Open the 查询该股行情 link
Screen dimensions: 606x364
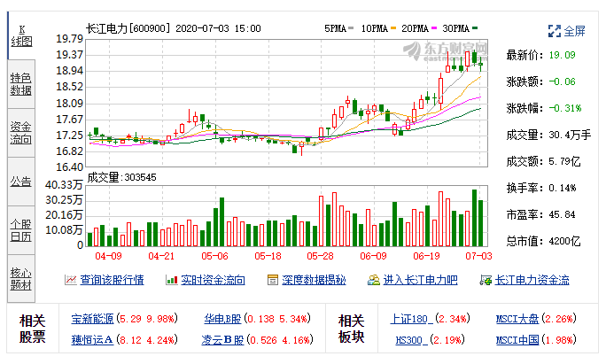112,280
